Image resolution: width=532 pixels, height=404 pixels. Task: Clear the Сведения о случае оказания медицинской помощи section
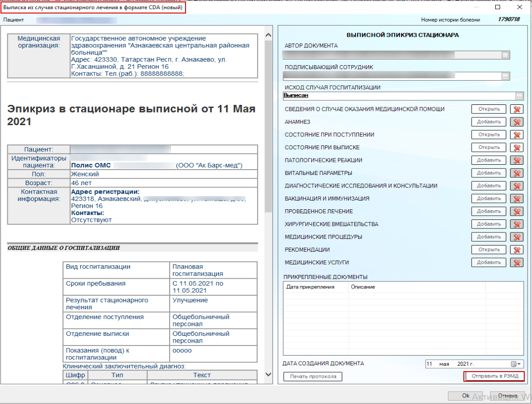pyautogui.click(x=517, y=109)
